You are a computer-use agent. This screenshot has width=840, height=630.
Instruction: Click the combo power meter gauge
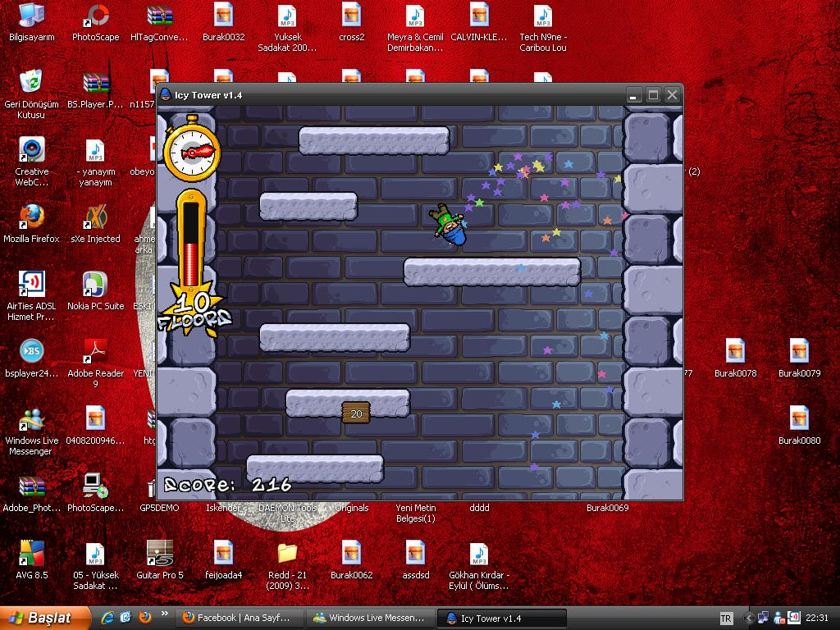tap(190, 240)
